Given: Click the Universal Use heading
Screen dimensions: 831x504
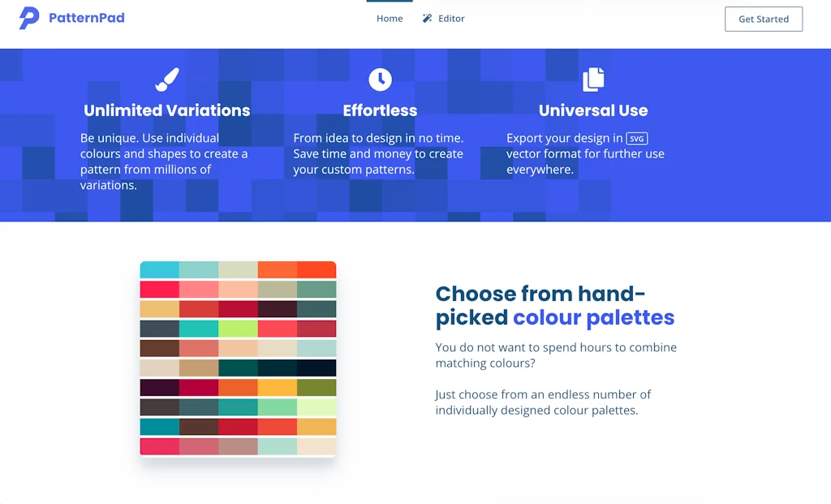Looking at the screenshot, I should tap(593, 110).
